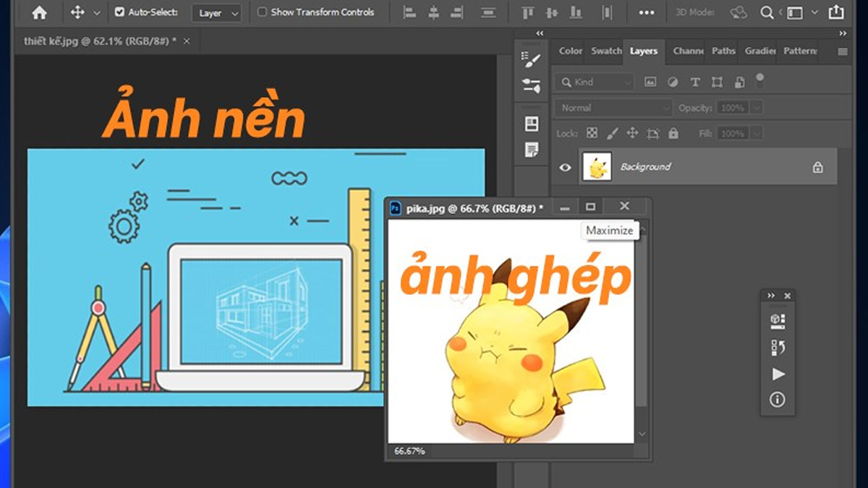Image resolution: width=868 pixels, height=488 pixels.
Task: Click the align horizontal centers icon
Action: pyautogui.click(x=433, y=12)
